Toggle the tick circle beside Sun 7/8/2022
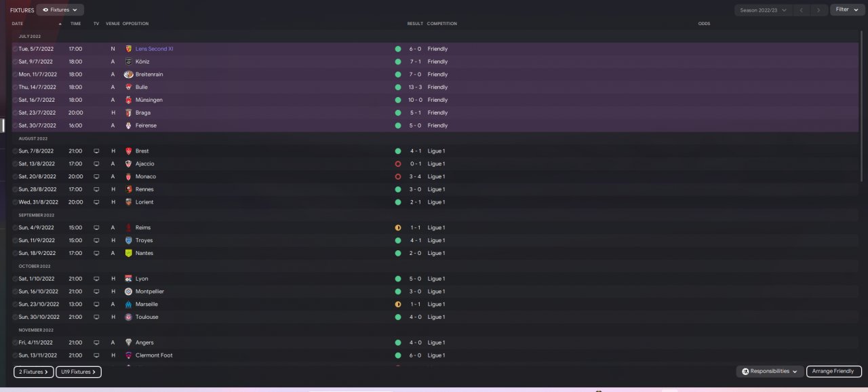The height and width of the screenshot is (392, 868). coord(15,151)
